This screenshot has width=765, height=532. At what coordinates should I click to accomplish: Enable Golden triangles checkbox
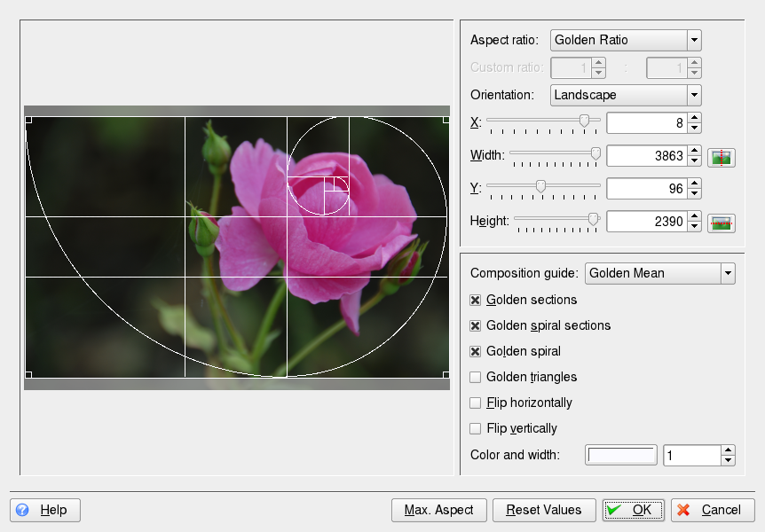pos(476,377)
